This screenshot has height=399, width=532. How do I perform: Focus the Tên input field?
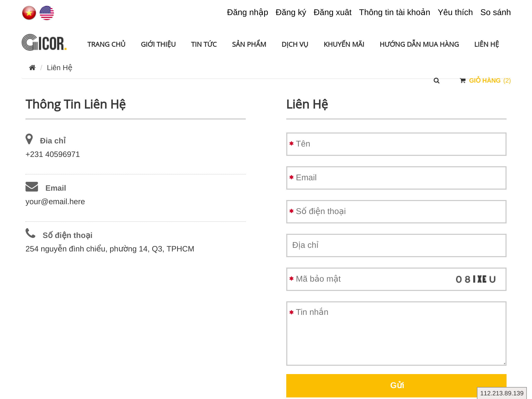click(396, 144)
